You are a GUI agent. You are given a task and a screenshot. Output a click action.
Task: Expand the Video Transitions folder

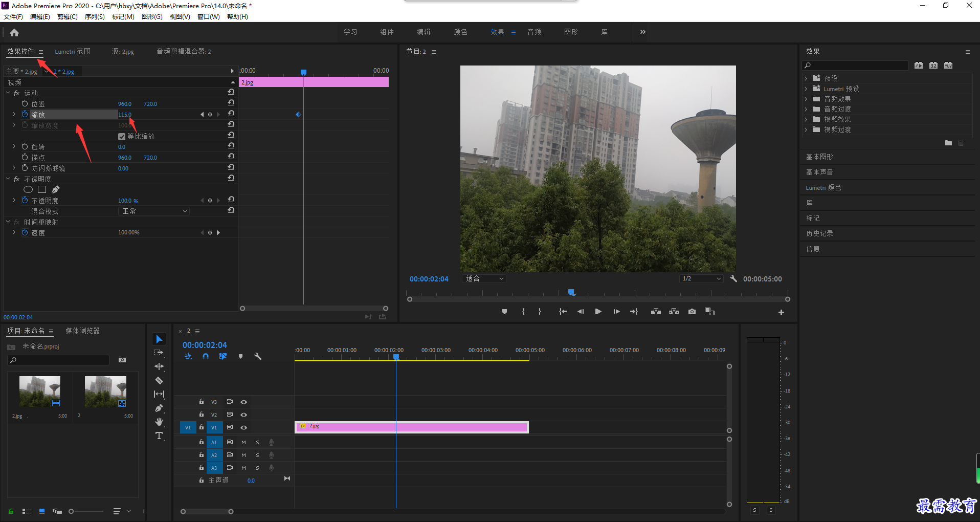click(x=806, y=129)
